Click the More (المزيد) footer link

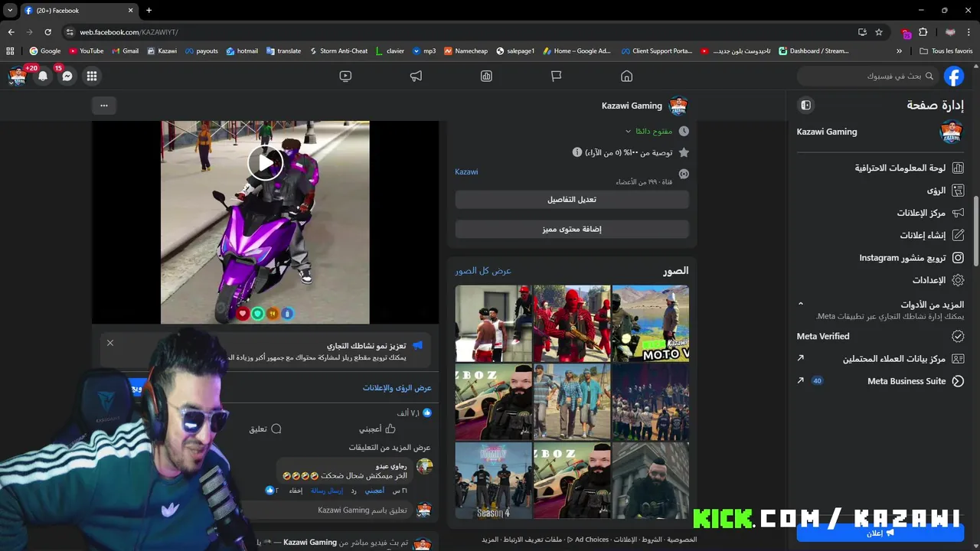click(490, 540)
